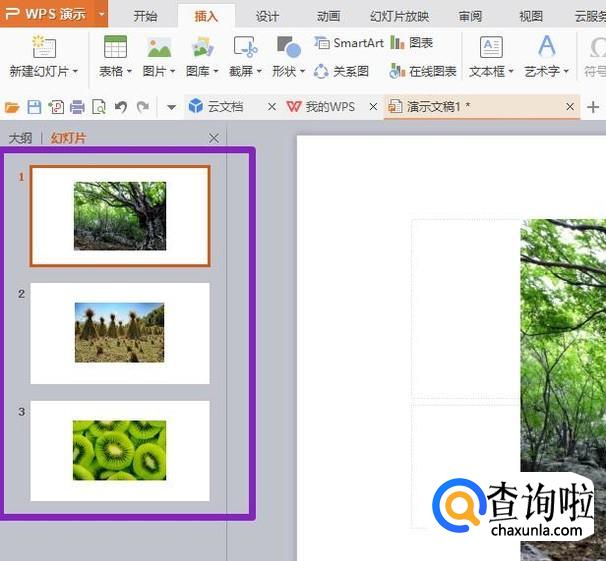Switch to 大纲 (Outline) panel view

tap(20, 139)
